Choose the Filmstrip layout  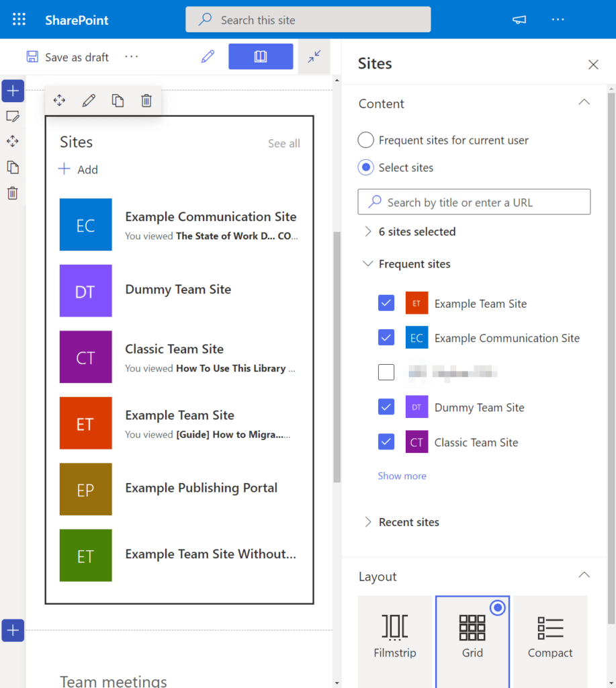(395, 642)
